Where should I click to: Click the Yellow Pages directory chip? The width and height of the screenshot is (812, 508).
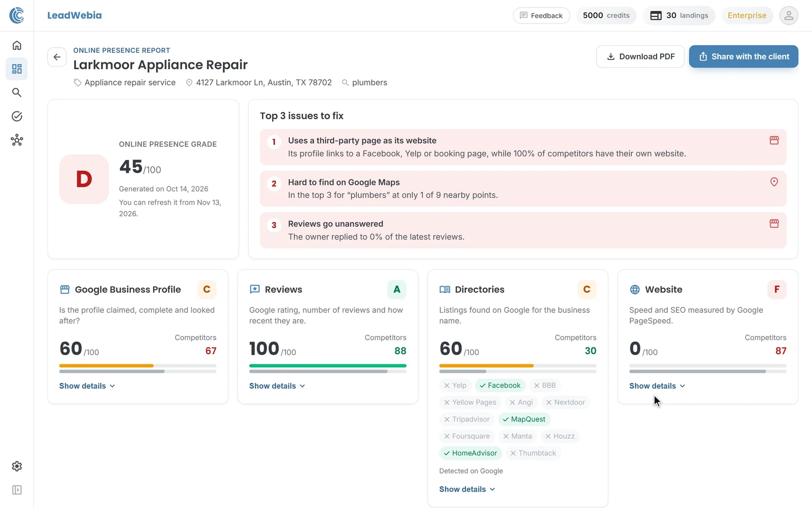pos(470,402)
